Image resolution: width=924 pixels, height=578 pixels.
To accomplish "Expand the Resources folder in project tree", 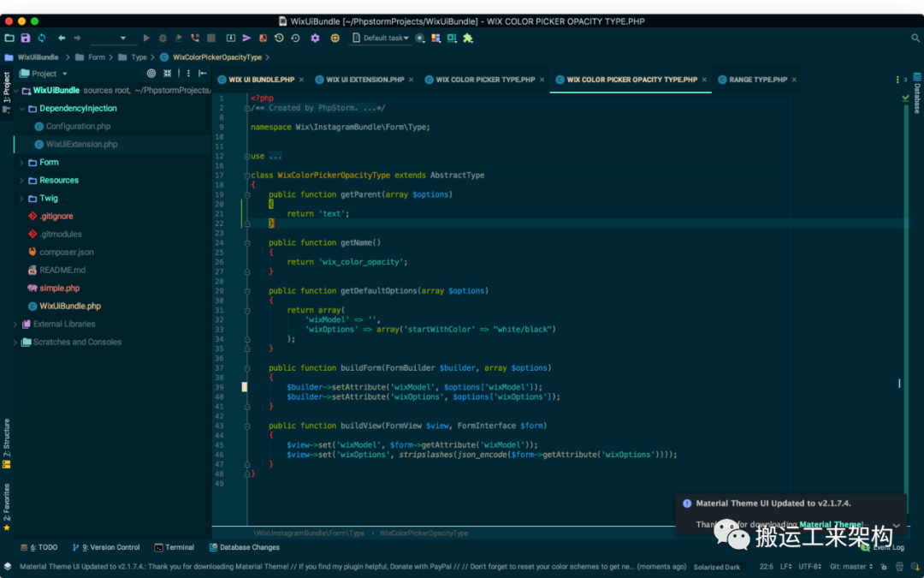I will click(21, 181).
